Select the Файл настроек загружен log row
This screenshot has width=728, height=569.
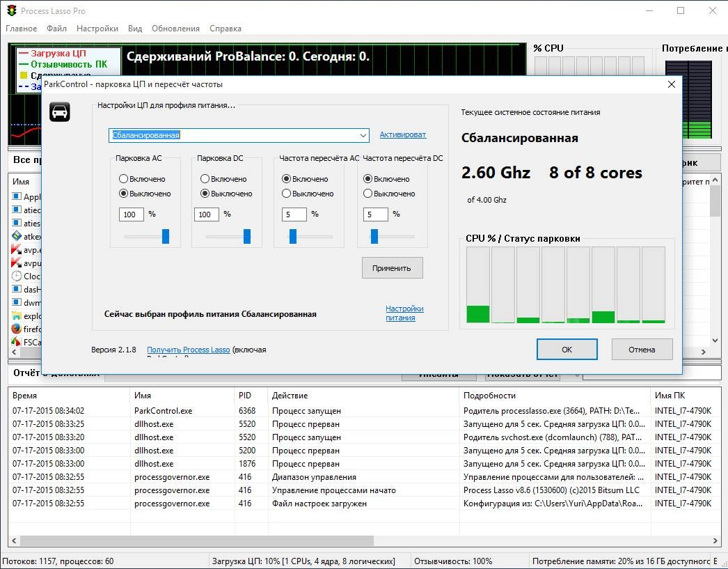point(364,504)
